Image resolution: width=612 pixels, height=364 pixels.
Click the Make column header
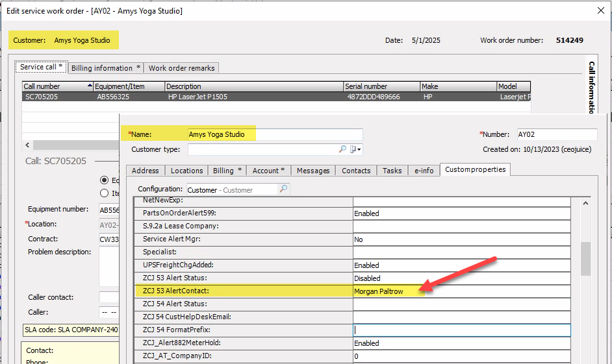tap(458, 86)
